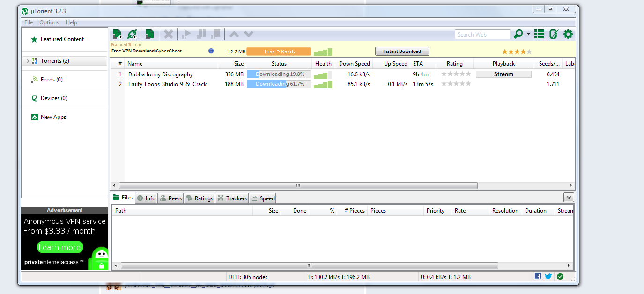Screen dimensions: 644x294
Task: Collapse the detail pane with double-chevron button
Action: (569, 198)
